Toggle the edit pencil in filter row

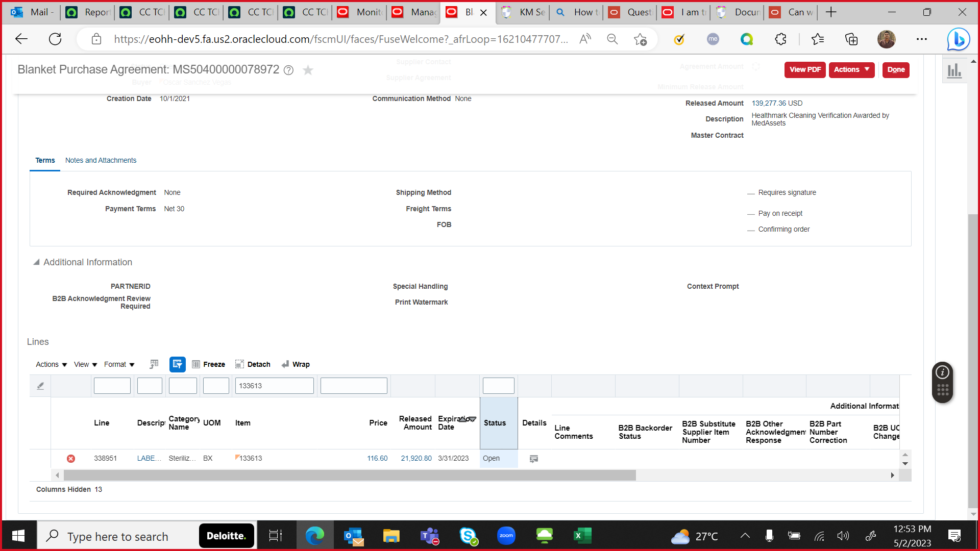[40, 386]
